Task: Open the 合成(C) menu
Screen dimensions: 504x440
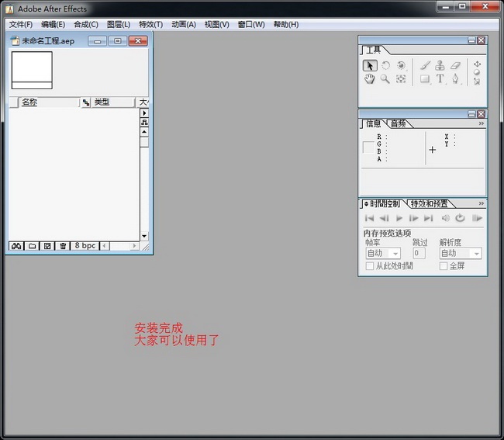Action: (x=86, y=25)
